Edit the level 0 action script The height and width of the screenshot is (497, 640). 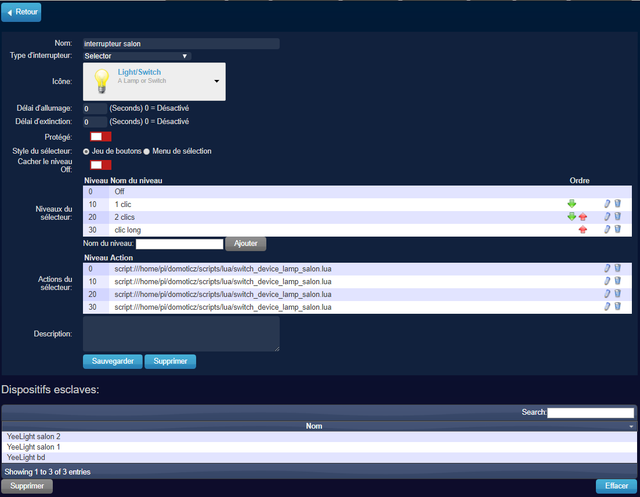click(x=607, y=268)
